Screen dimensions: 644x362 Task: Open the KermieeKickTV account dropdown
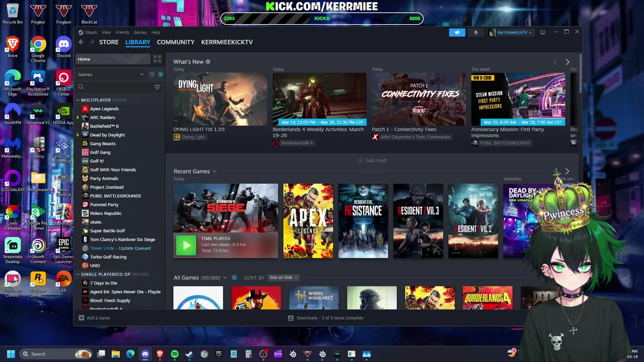510,32
